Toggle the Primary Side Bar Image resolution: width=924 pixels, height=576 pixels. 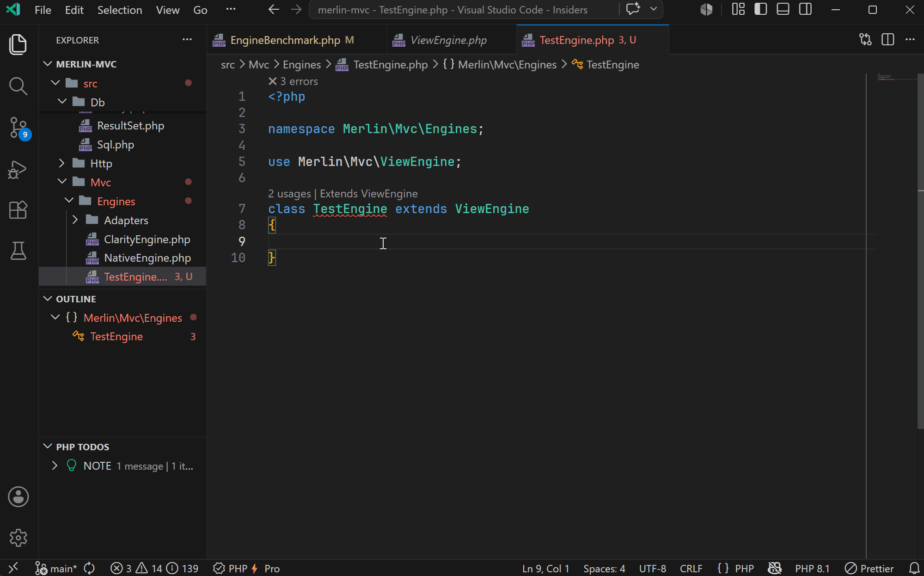tap(760, 9)
